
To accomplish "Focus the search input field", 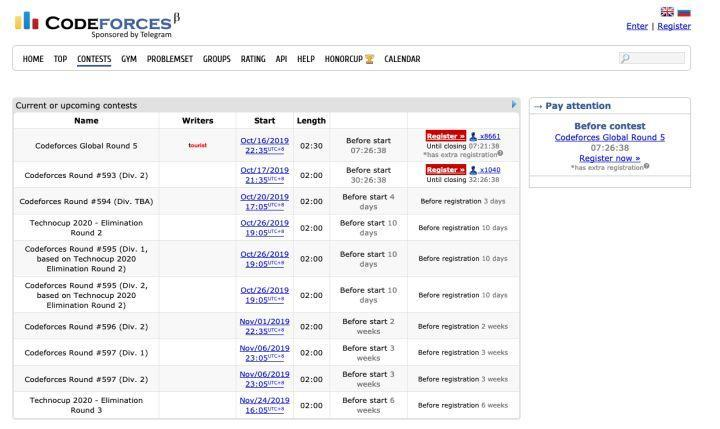I will pyautogui.click(x=652, y=58).
